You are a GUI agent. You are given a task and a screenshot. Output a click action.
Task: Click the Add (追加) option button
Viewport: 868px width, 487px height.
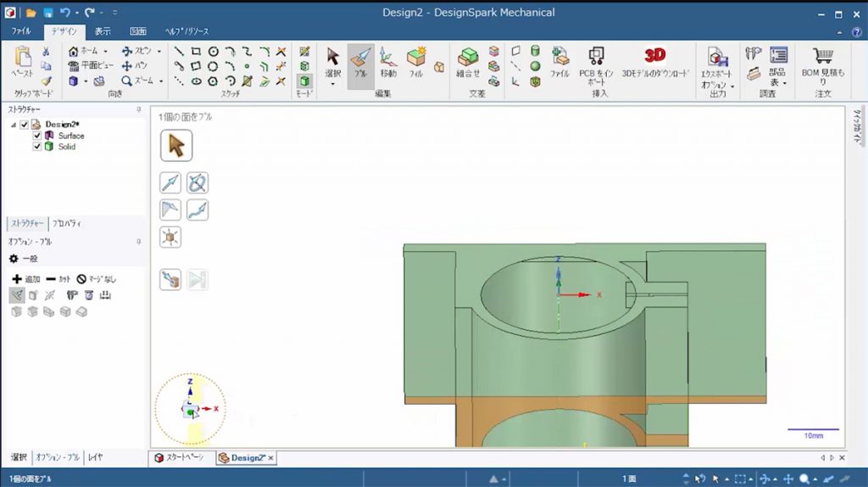(x=26, y=279)
